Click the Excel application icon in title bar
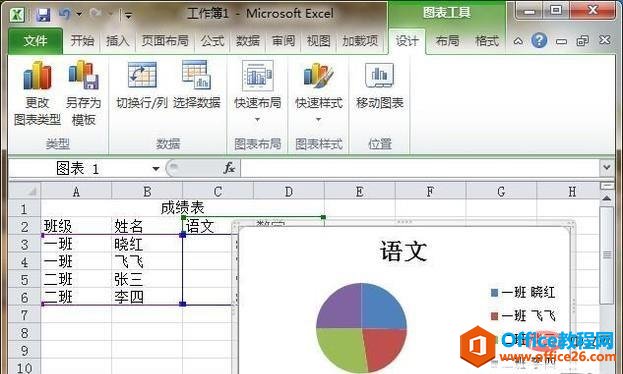This screenshot has height=374, width=623. pos(17,15)
